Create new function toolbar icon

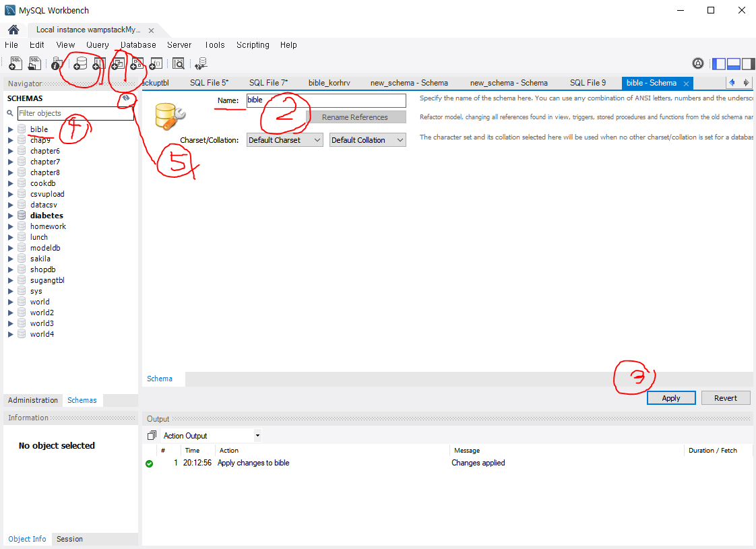tap(155, 63)
